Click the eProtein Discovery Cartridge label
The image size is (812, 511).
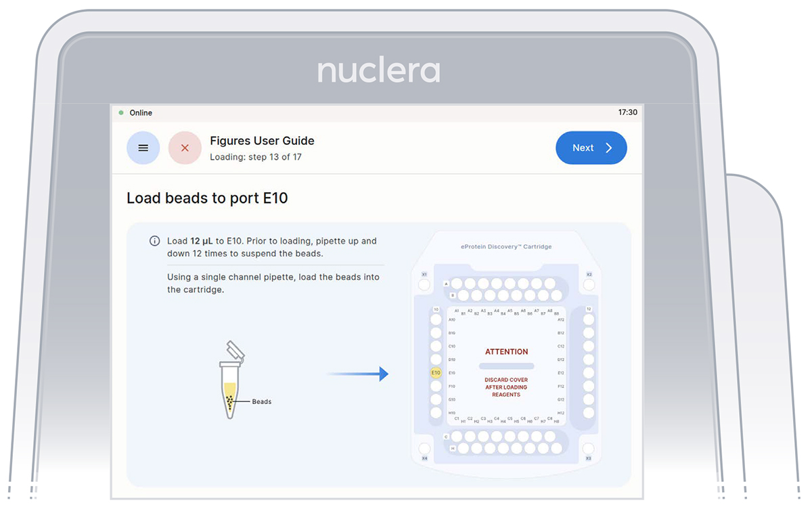506,246
